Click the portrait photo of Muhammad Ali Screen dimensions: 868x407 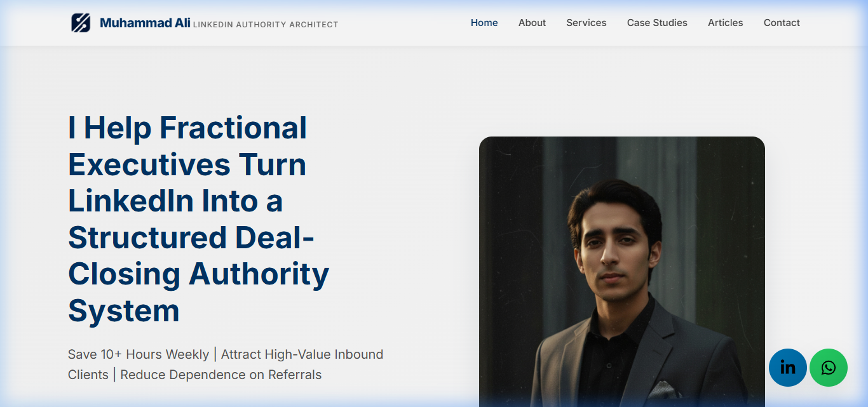[622, 272]
